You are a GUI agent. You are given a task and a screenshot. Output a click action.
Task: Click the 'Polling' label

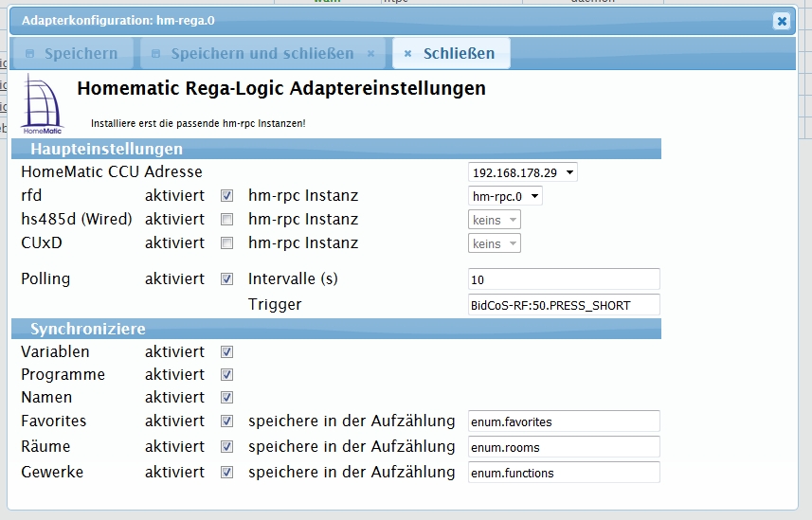pos(45,278)
